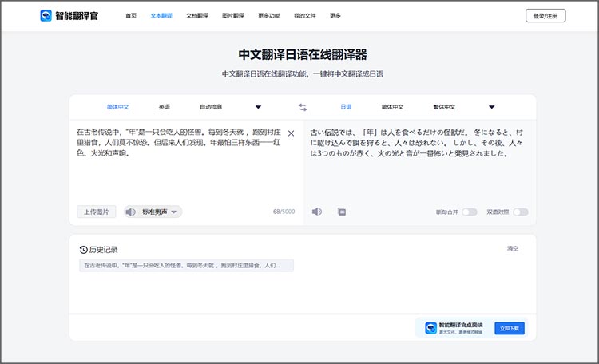Click the 智能翻译官 logo icon
The width and height of the screenshot is (599, 364).
46,16
